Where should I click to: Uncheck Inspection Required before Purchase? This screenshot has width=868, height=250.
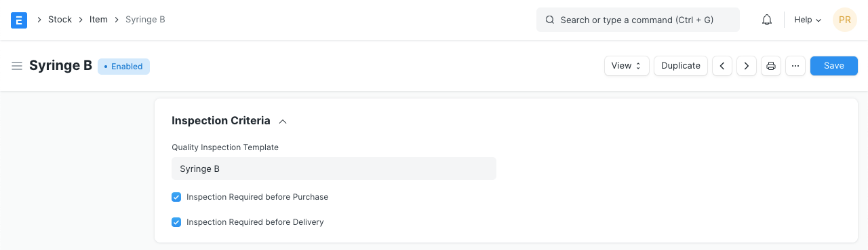(176, 197)
